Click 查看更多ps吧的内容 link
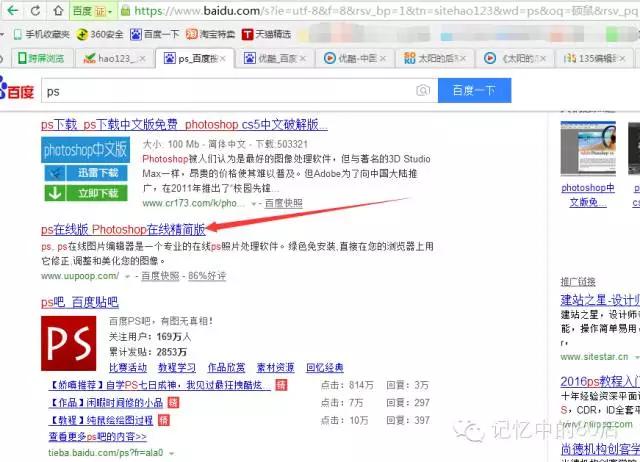640x462 pixels. pos(98,437)
